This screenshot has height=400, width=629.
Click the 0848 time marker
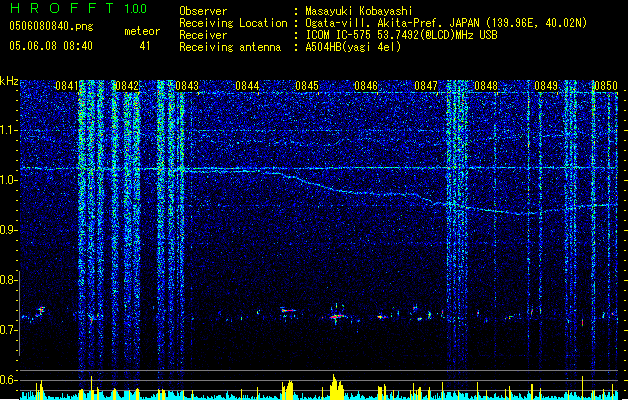[x=486, y=86]
